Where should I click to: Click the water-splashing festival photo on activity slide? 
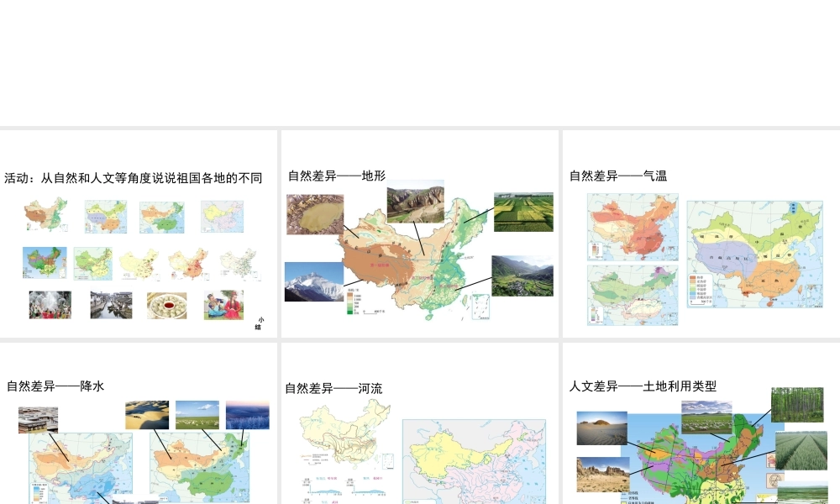(50, 305)
